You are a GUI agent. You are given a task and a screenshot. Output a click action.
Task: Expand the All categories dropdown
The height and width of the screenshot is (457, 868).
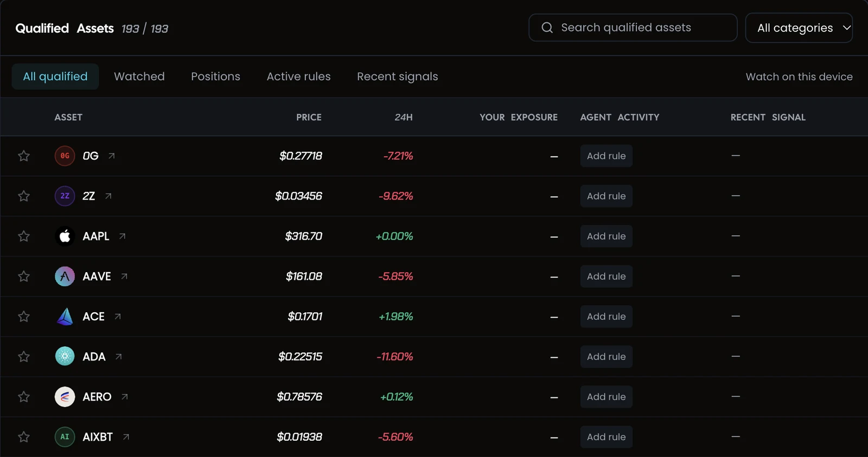(799, 28)
